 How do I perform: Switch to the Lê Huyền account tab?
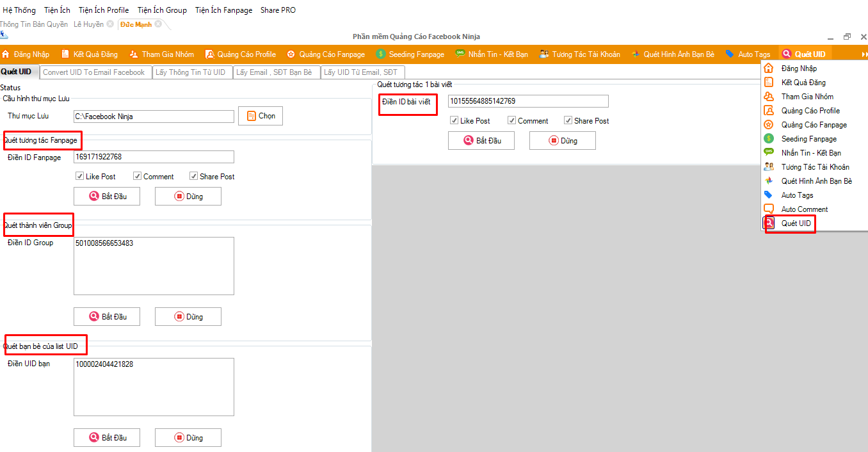click(88, 24)
